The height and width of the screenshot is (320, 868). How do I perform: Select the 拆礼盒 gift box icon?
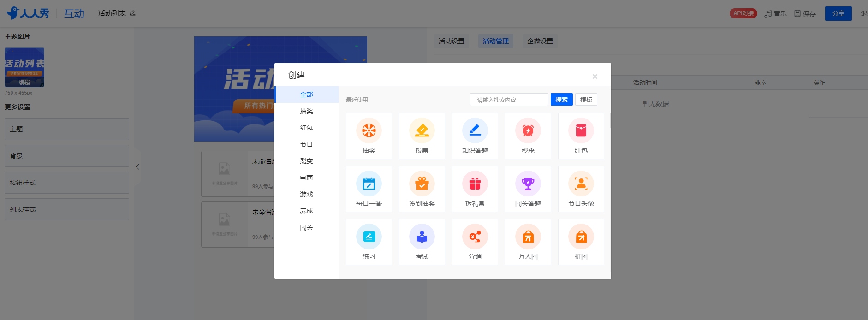[x=475, y=184]
